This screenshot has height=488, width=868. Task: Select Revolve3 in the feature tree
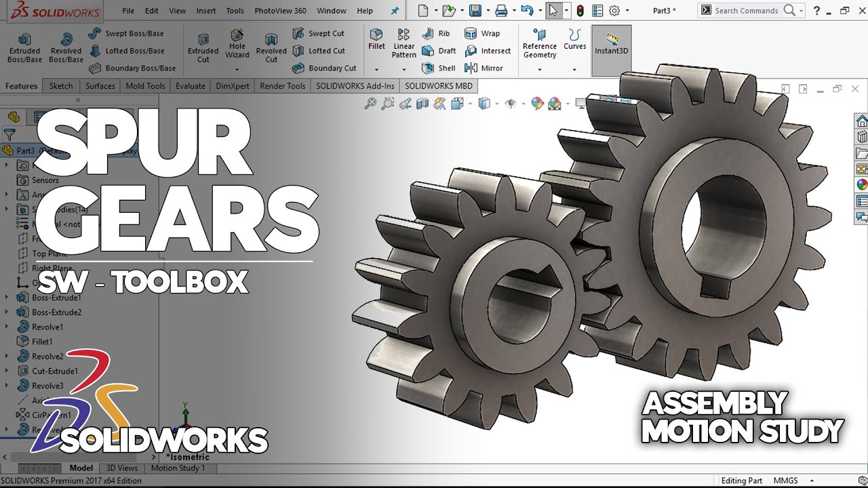point(41,386)
